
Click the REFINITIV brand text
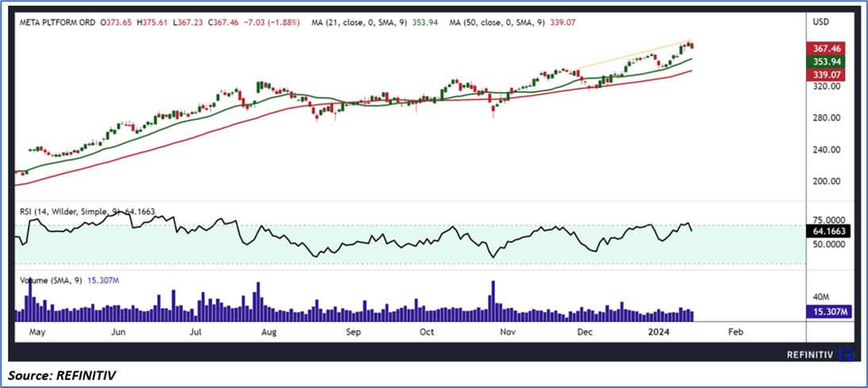[810, 356]
